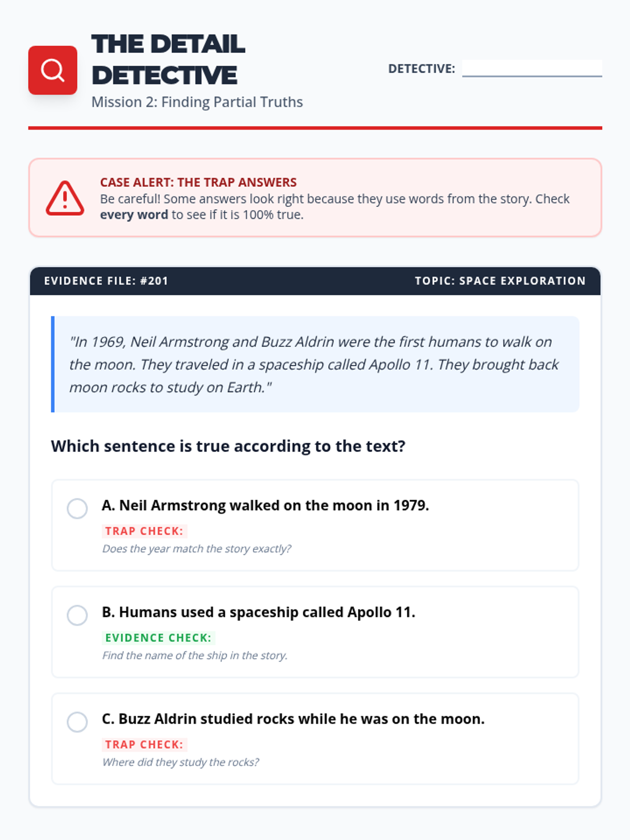Image resolution: width=630 pixels, height=840 pixels.
Task: Click the Case Alert heading text
Action: [x=198, y=182]
